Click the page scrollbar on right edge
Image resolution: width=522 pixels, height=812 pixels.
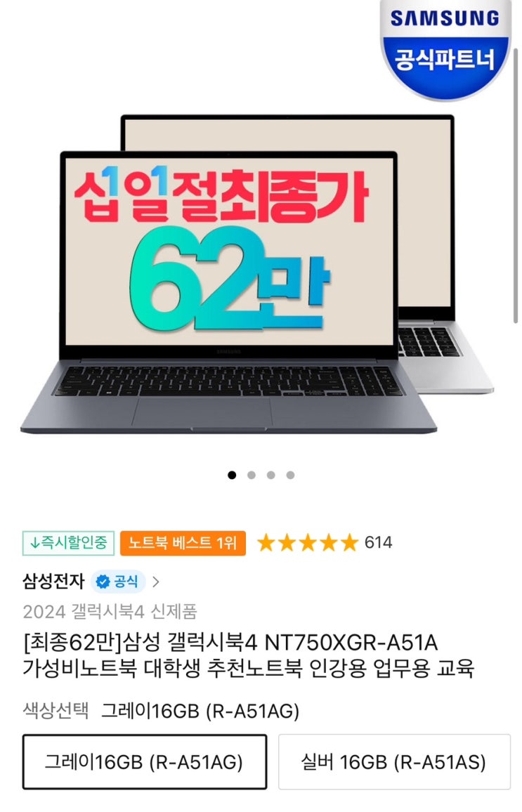pos(516,186)
